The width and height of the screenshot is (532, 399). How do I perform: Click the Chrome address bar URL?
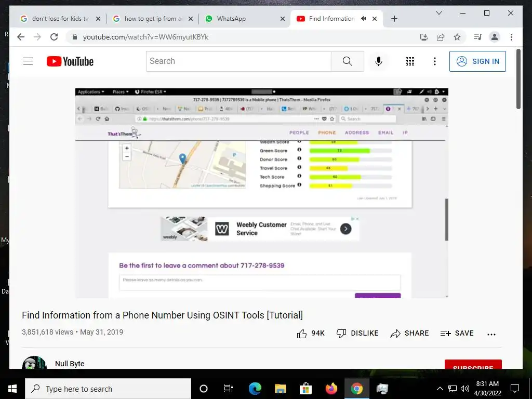tap(145, 37)
